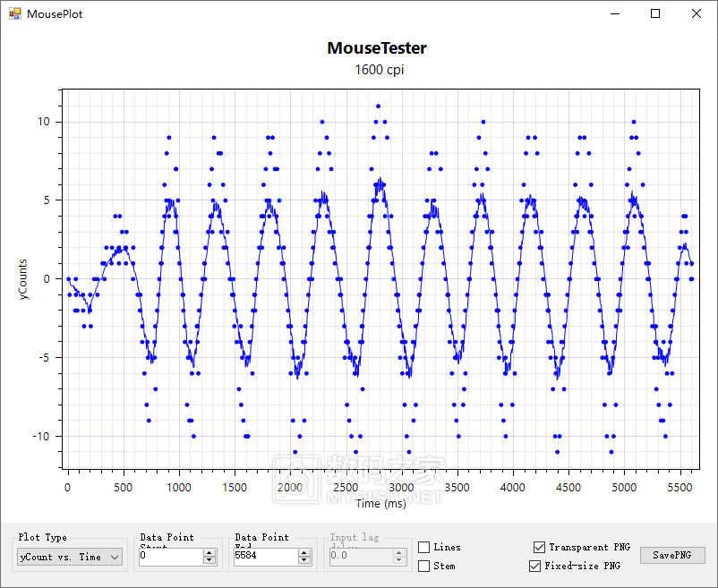Click the x-axis tick label 3500
This screenshot has width=718, height=588.
[x=457, y=488]
